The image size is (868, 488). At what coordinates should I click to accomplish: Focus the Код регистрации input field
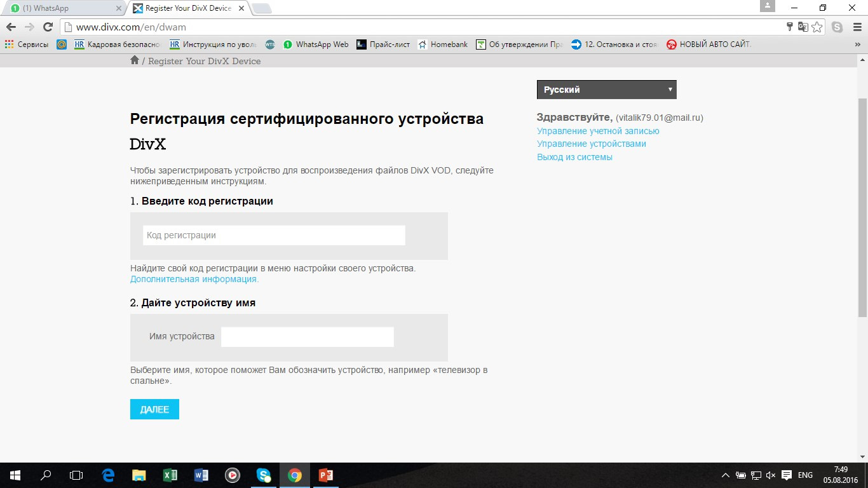(274, 235)
